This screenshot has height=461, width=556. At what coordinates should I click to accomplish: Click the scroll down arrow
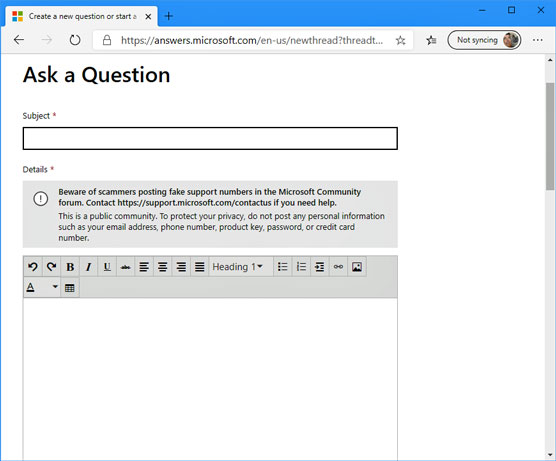(550, 455)
